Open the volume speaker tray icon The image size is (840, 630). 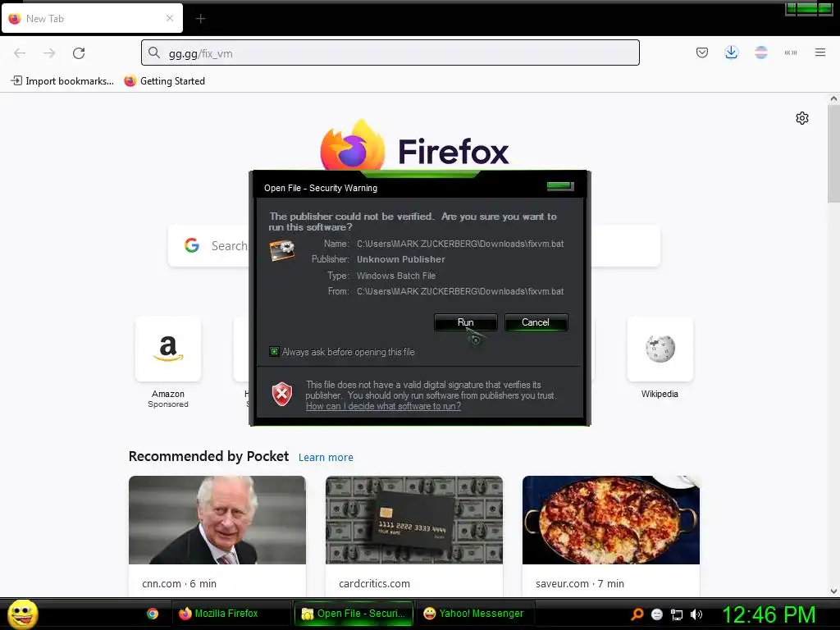pos(696,614)
